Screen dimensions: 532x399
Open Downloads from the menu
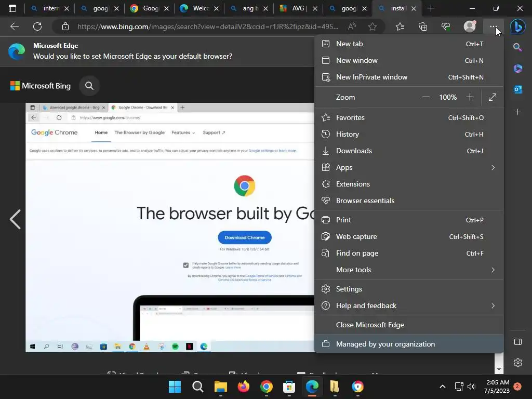tap(409, 151)
